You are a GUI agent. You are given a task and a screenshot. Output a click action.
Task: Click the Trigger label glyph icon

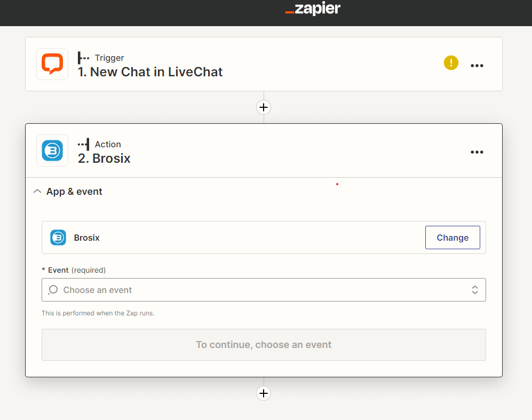[x=83, y=58]
